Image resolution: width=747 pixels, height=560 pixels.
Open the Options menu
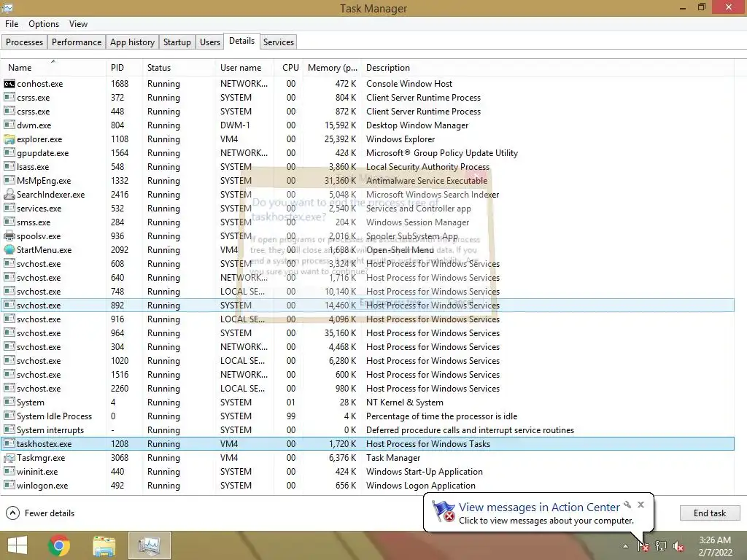pyautogui.click(x=44, y=24)
